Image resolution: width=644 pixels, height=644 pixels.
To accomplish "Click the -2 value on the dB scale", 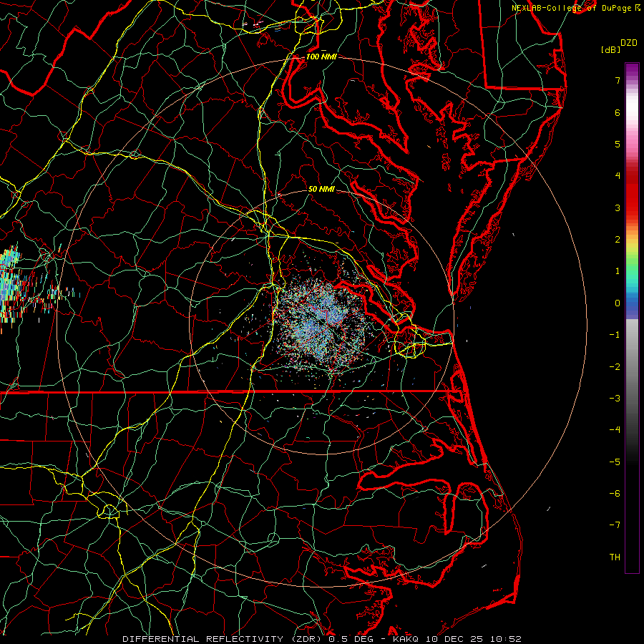I will [615, 367].
